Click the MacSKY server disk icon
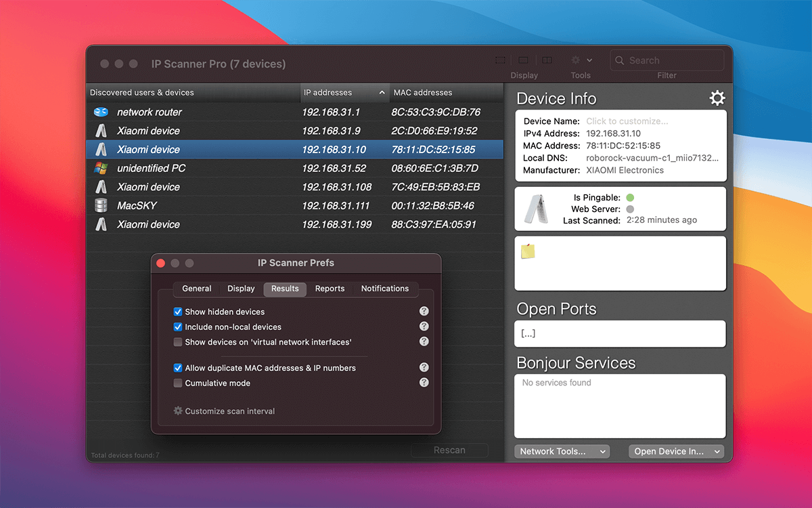The image size is (812, 508). click(101, 205)
